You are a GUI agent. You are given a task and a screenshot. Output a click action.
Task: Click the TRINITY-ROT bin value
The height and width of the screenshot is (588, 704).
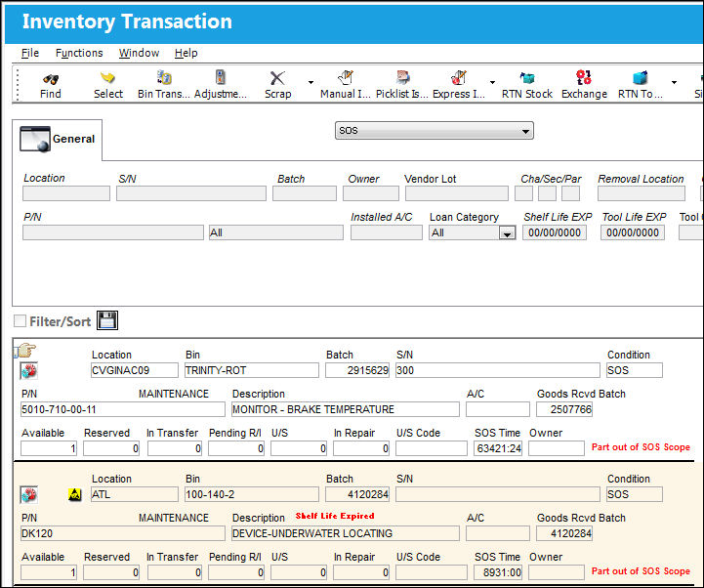tap(252, 370)
